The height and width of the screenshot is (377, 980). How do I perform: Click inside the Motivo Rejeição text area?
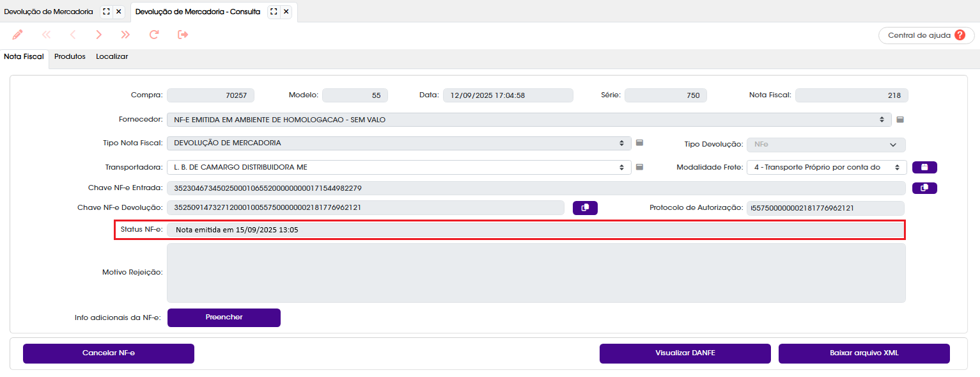pos(536,273)
